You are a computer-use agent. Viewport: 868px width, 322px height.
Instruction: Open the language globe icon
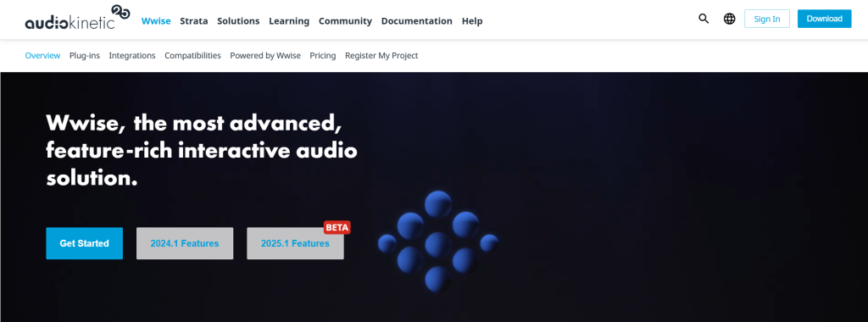730,19
